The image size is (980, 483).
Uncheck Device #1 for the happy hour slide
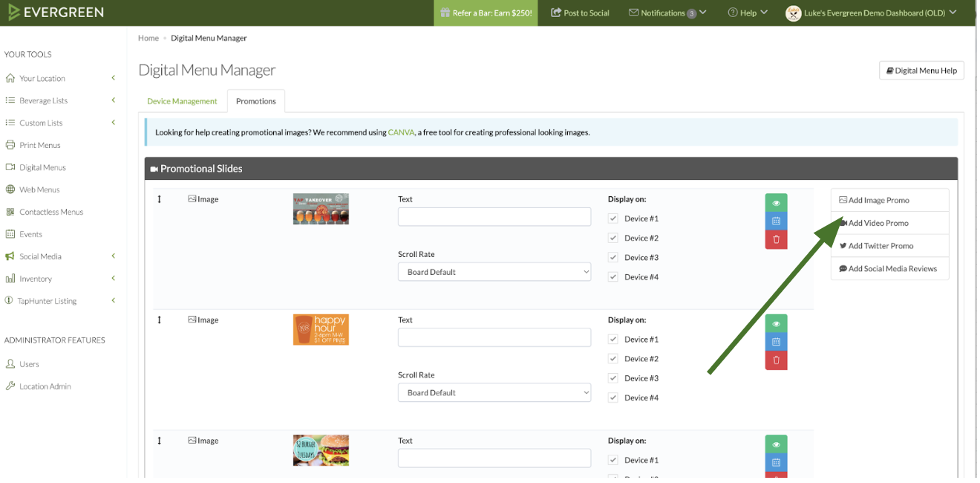coord(612,339)
